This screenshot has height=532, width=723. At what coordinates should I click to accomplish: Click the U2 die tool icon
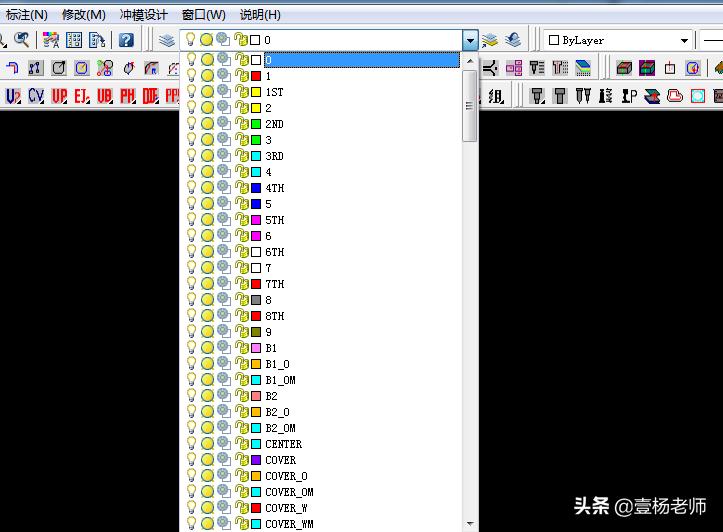tap(13, 96)
